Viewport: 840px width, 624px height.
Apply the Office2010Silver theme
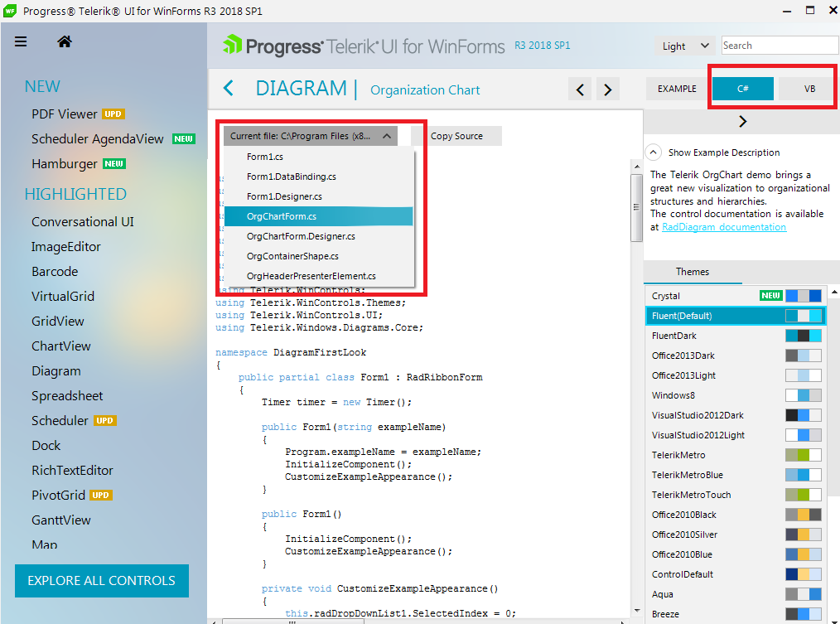(735, 535)
